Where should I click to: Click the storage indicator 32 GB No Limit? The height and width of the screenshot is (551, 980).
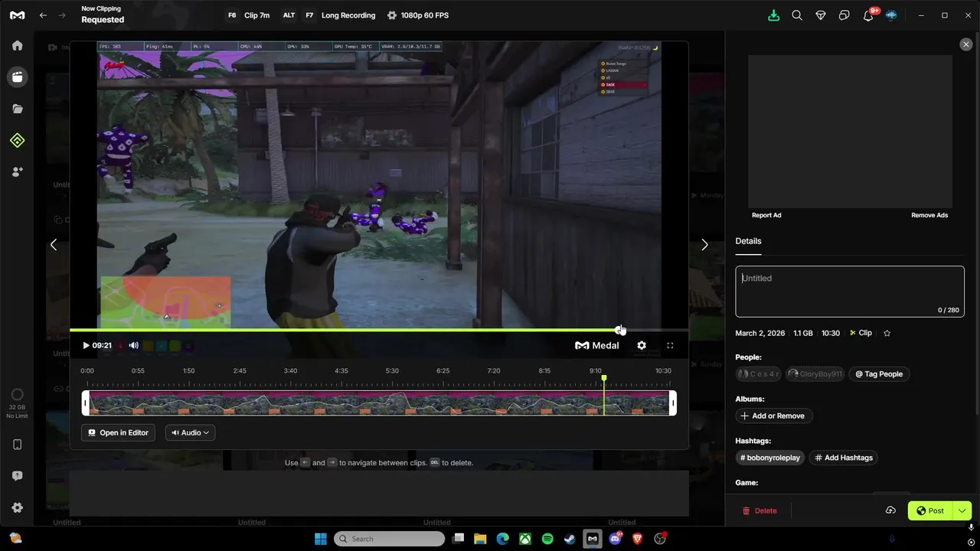(17, 405)
